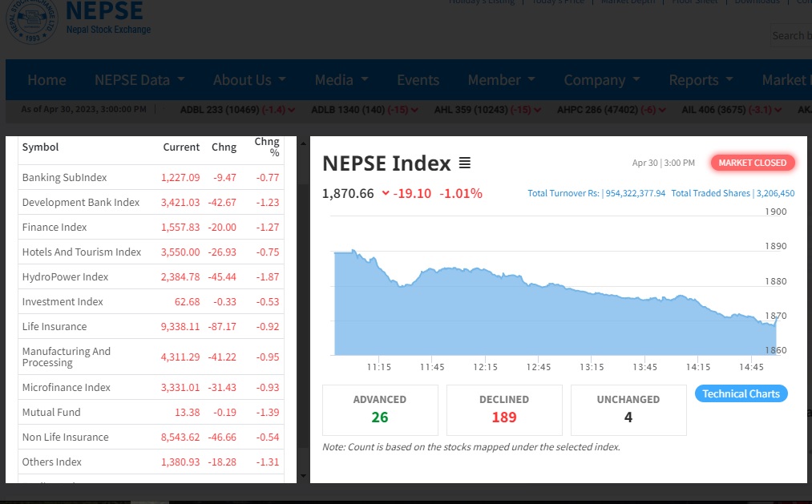Click the down chevron next to ADBL ticker
812x504 pixels.
click(x=292, y=110)
